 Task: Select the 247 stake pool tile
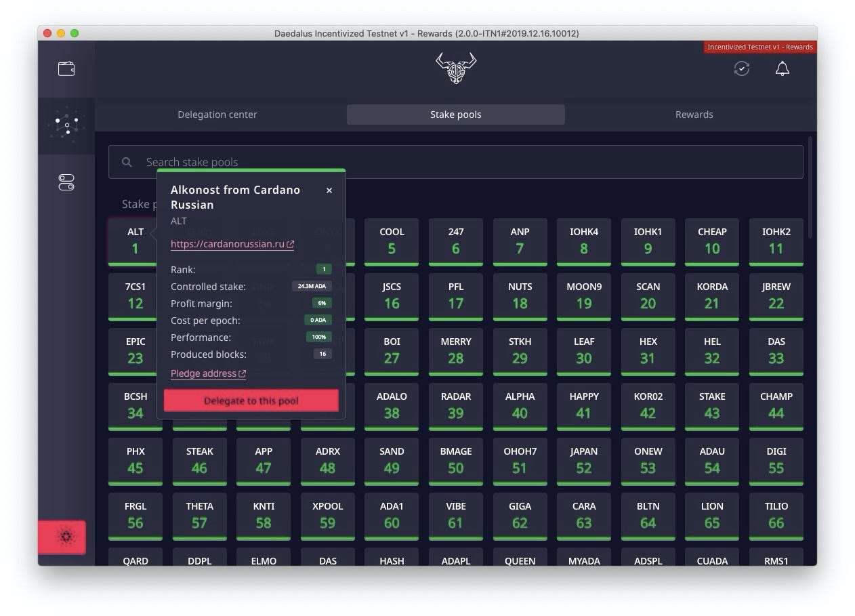coord(456,242)
